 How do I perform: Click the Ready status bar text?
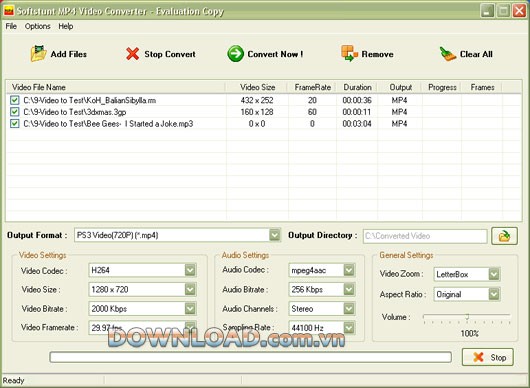click(13, 381)
